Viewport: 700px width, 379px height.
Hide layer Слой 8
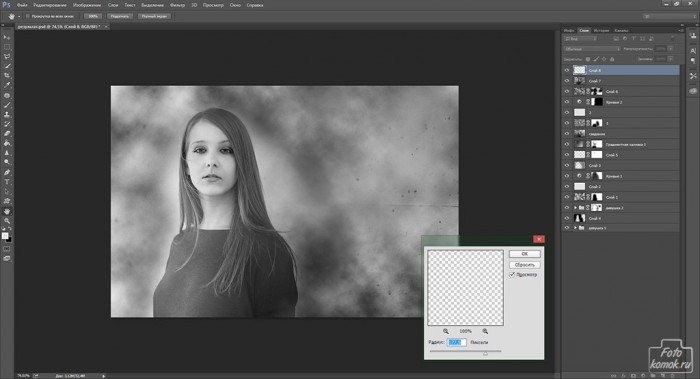567,70
